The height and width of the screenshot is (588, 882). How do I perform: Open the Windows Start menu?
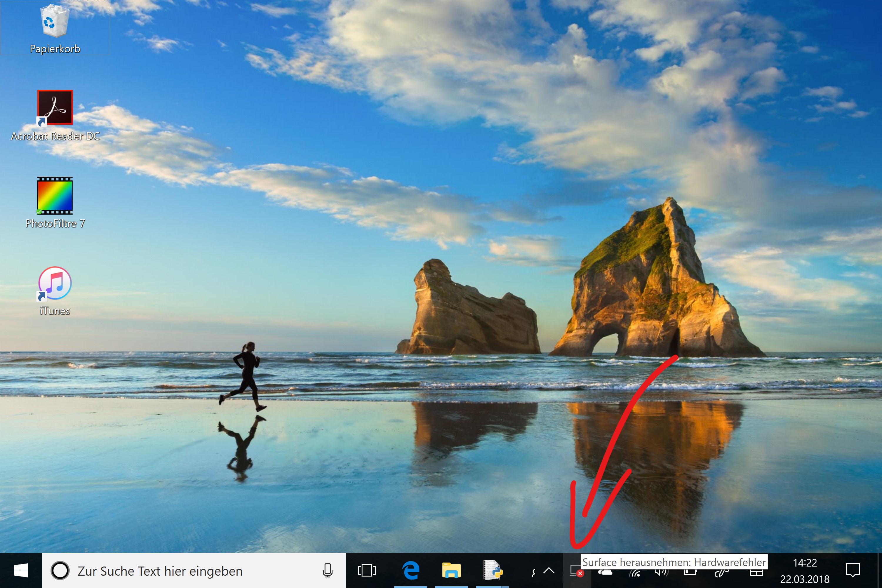pyautogui.click(x=21, y=570)
